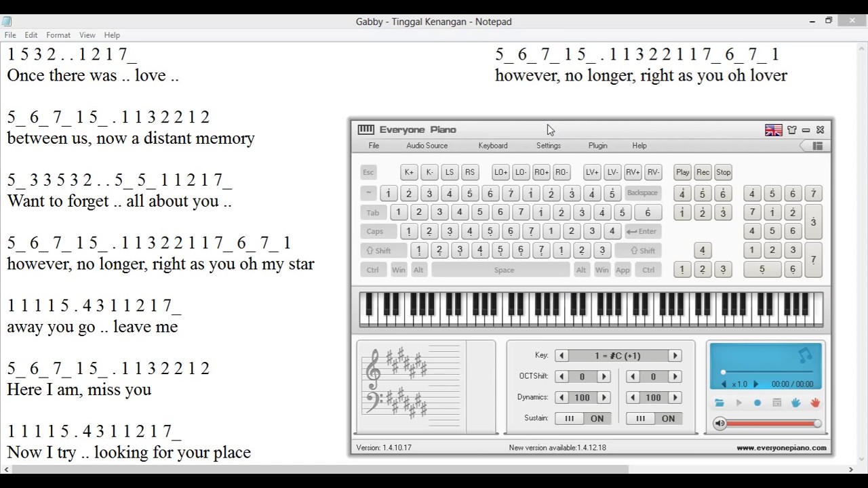Click the music note icon in the player display

805,355
